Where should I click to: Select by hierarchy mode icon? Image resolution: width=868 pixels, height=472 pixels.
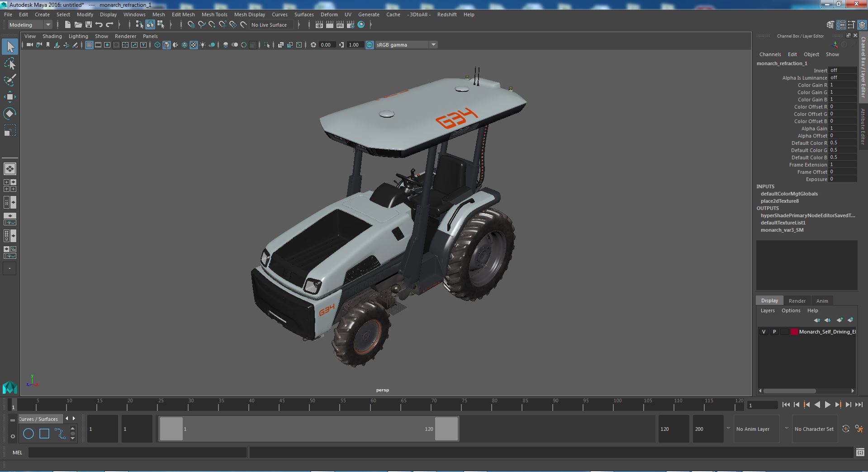click(139, 25)
